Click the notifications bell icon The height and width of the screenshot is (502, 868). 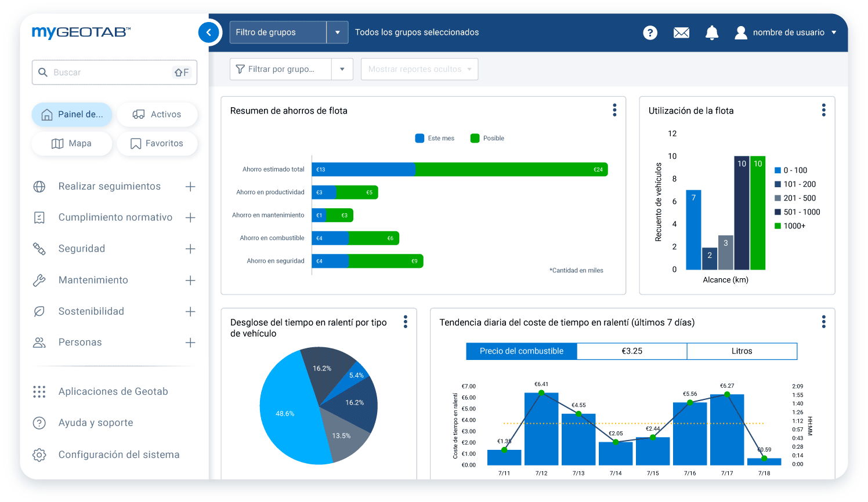(x=712, y=32)
